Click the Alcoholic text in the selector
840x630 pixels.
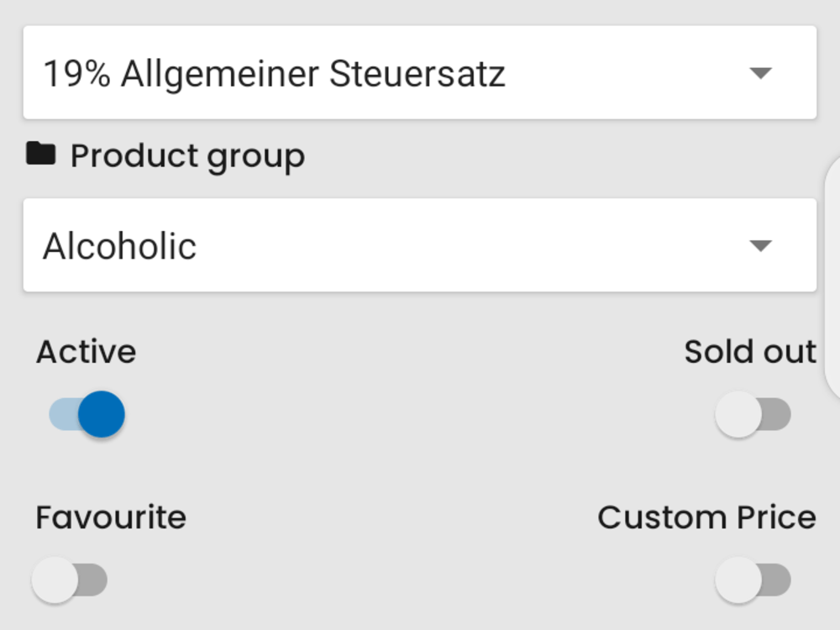pos(120,246)
